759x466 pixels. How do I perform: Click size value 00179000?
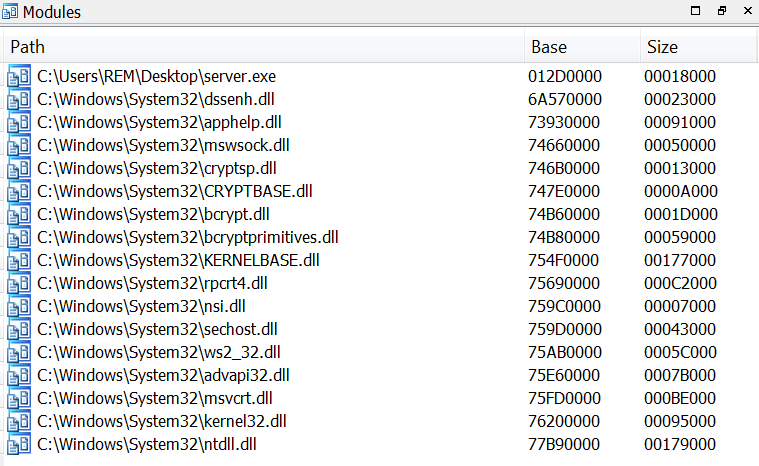[680, 444]
